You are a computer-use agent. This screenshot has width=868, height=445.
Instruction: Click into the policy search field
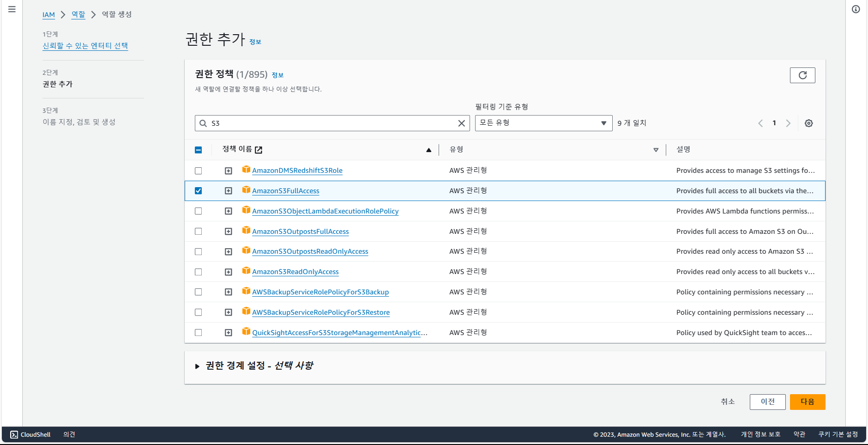pos(332,123)
